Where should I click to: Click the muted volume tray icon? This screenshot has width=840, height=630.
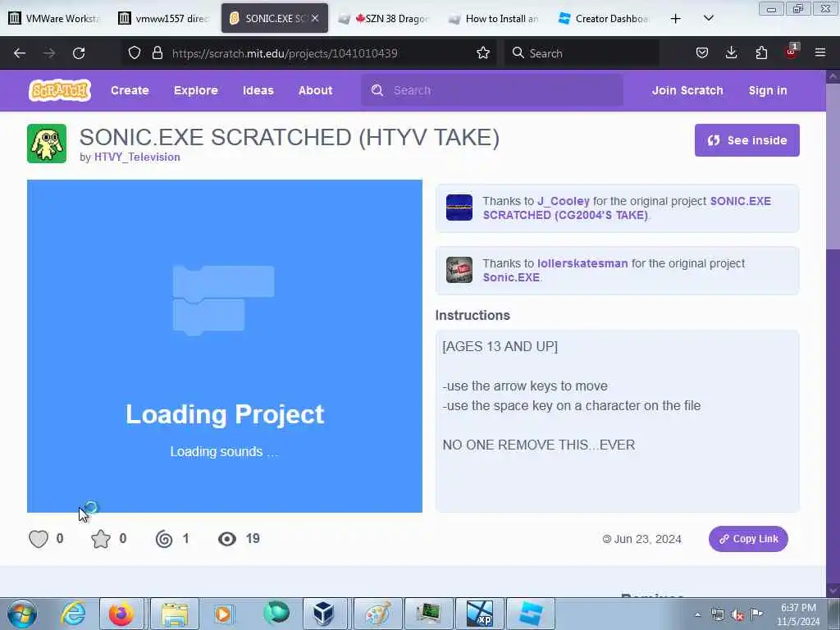coord(737,615)
